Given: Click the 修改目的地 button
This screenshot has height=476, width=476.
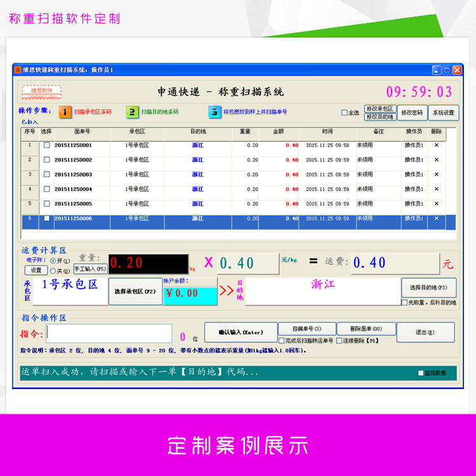Looking at the screenshot, I should click(x=380, y=117).
